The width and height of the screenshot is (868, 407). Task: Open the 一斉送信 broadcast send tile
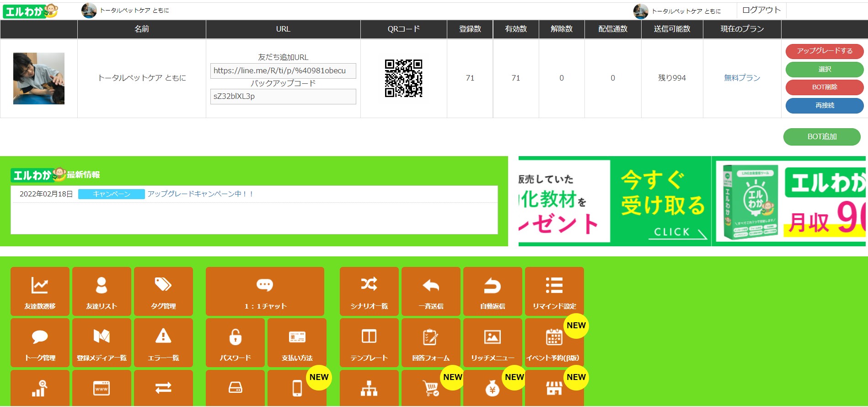click(431, 291)
